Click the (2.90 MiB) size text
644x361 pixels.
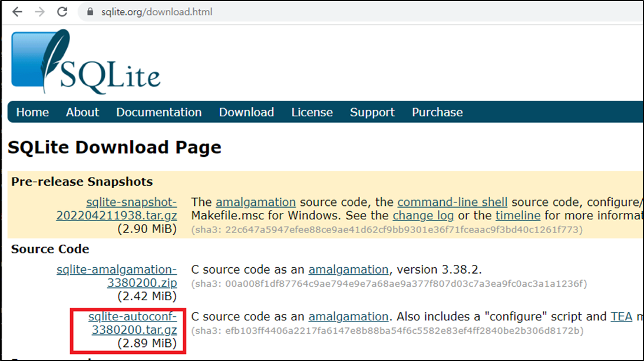coord(147,229)
